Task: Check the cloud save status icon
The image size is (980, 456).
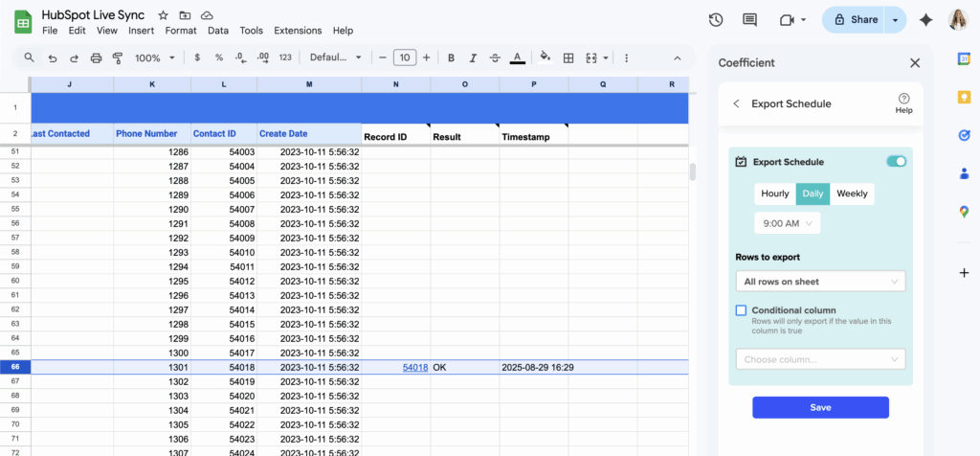Action: (x=207, y=15)
